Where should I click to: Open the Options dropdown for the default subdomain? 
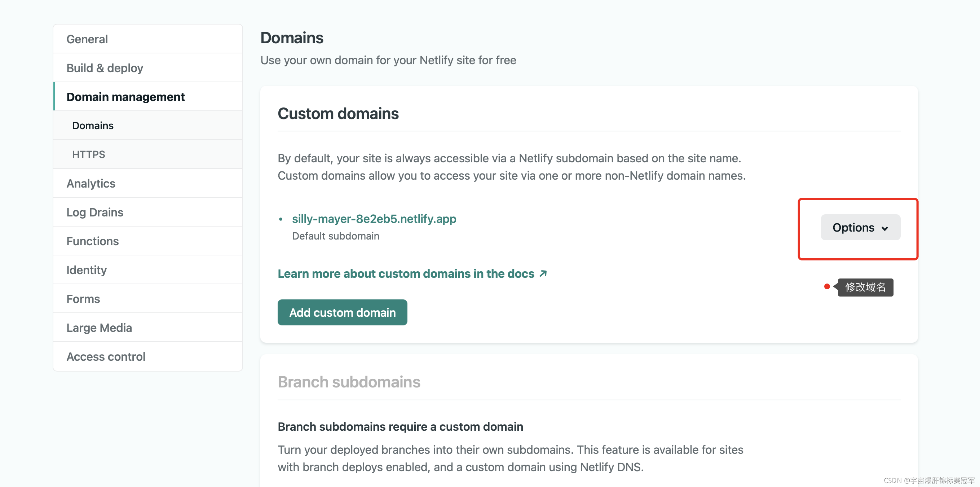coord(860,227)
